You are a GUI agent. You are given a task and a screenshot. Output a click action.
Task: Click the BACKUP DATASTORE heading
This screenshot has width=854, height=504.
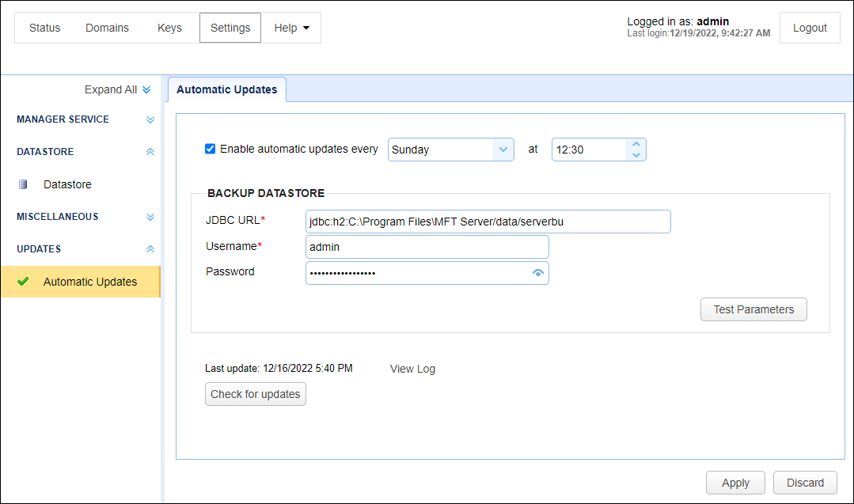pyautogui.click(x=266, y=193)
